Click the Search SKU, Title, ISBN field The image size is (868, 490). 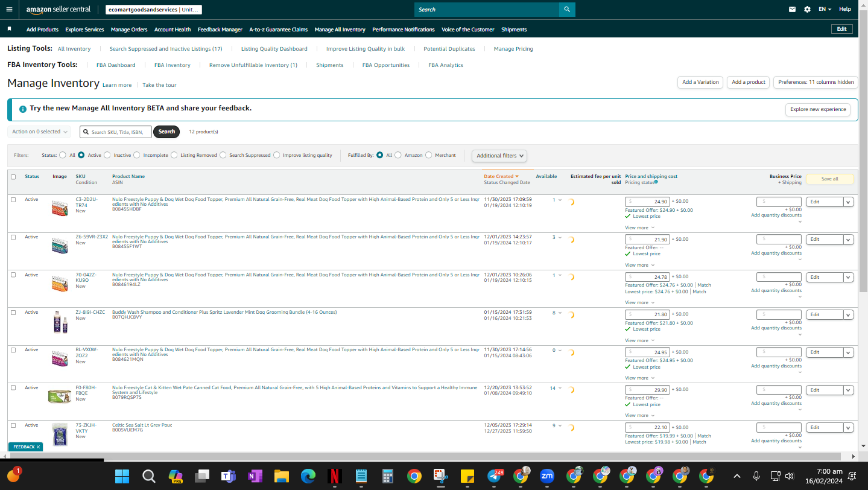[116, 132]
